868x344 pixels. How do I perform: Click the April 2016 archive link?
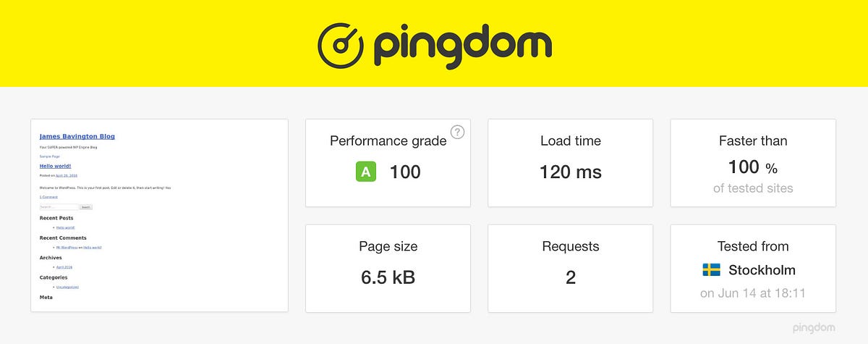coord(64,267)
